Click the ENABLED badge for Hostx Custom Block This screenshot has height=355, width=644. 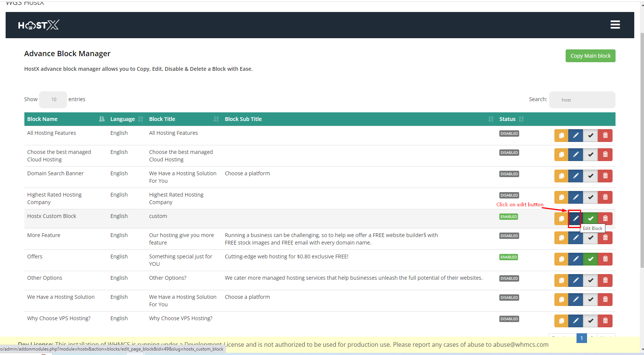point(509,217)
